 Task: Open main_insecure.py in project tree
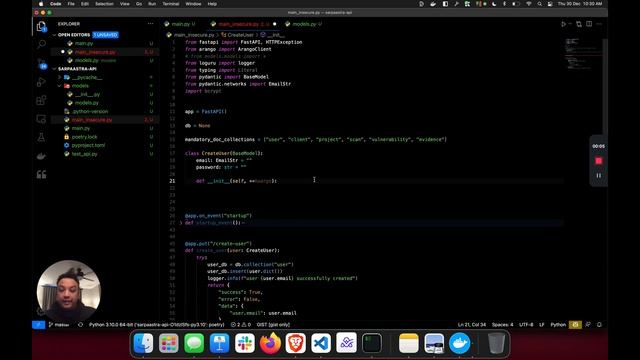pos(91,120)
